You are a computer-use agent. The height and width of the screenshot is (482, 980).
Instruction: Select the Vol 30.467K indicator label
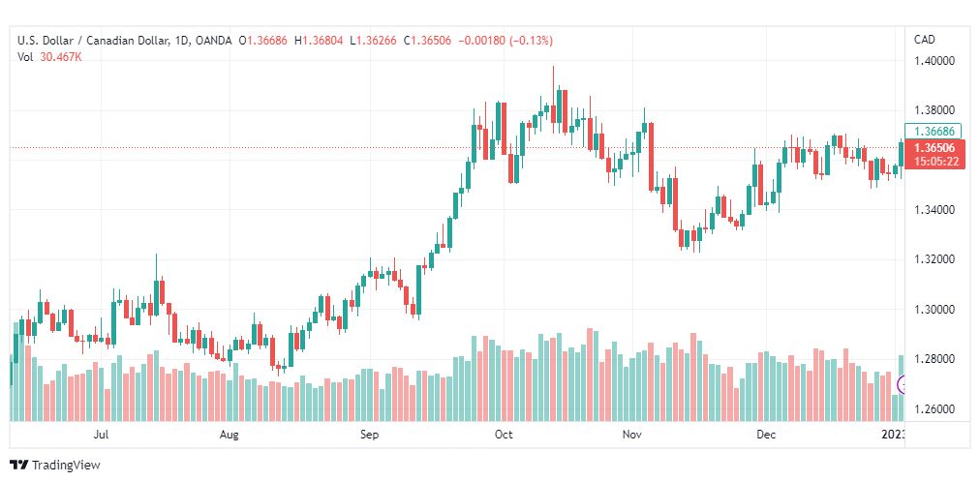point(50,57)
